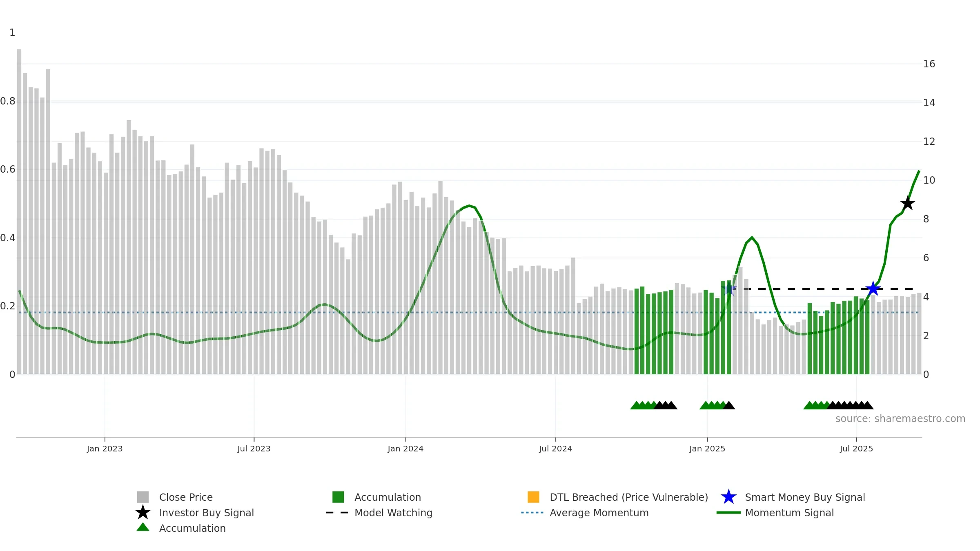Click the blue Smart Money star near Jul 2025
The image size is (980, 551).
tap(873, 289)
